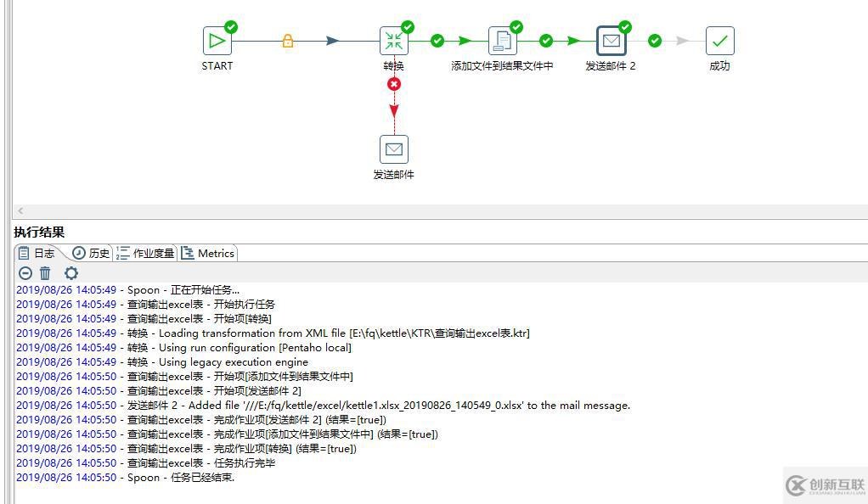Click green check badge on 添加文件到结果文件中 entry
The height and width of the screenshot is (504, 868).
[x=516, y=26]
